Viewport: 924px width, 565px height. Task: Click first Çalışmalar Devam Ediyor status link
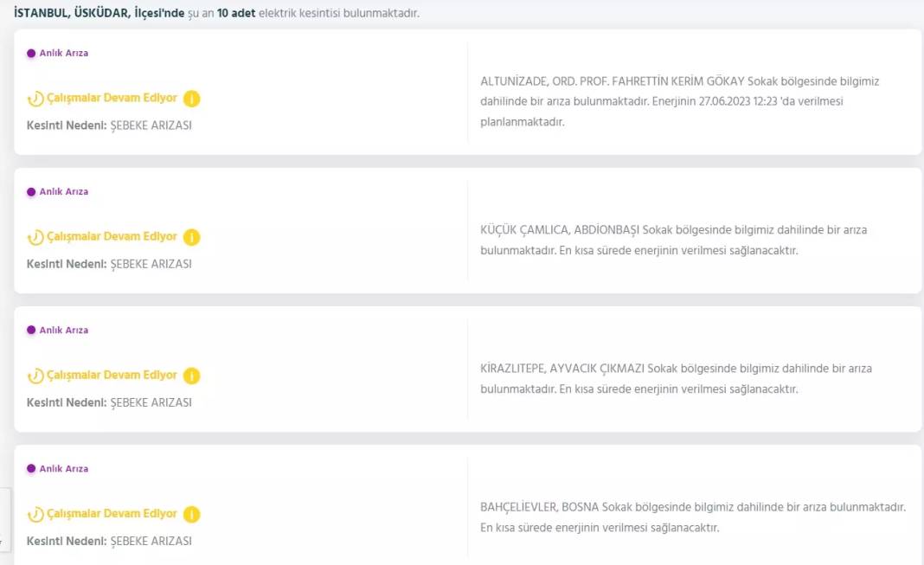[x=113, y=99]
